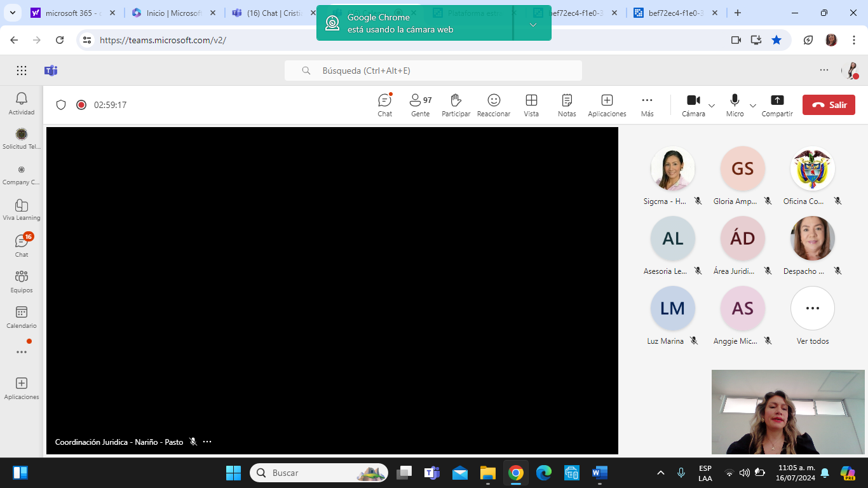Toggle the Micro mute state
The height and width of the screenshot is (488, 868).
pos(735,105)
